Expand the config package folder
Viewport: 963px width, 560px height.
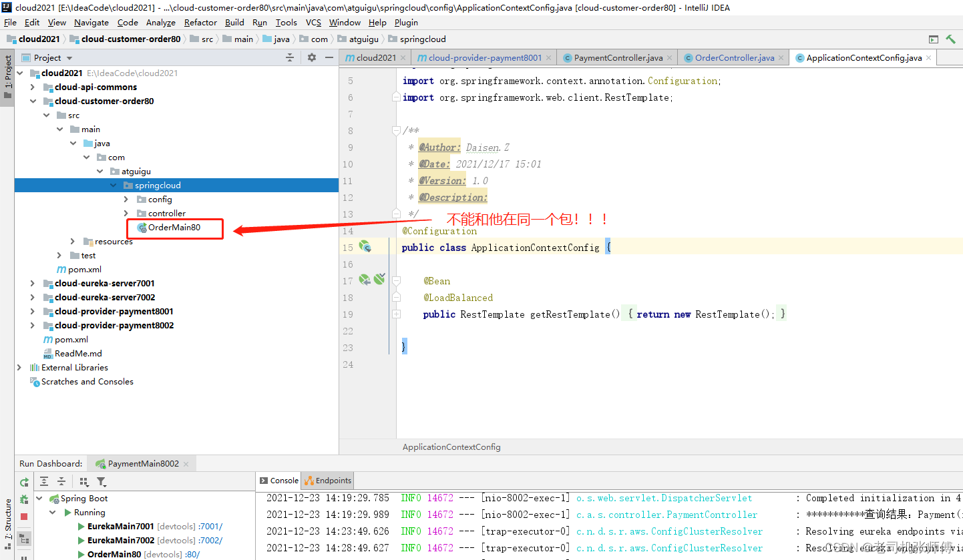point(126,199)
